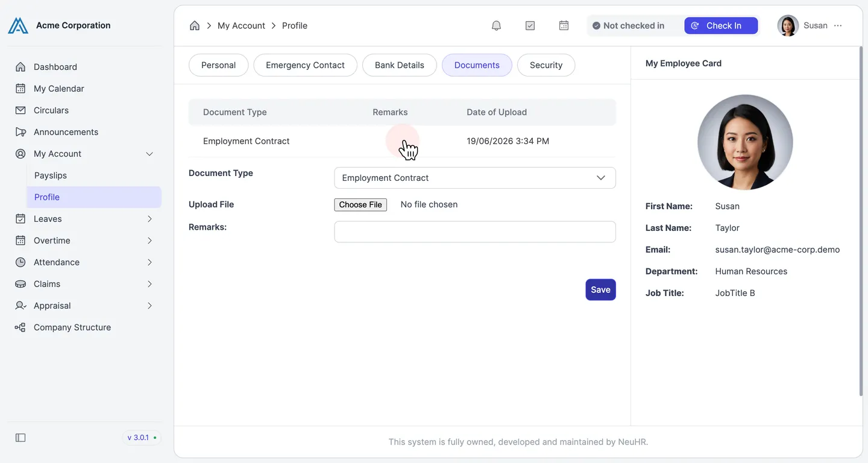Click the Leaves calendar-check icon
The image size is (868, 463).
tap(20, 219)
